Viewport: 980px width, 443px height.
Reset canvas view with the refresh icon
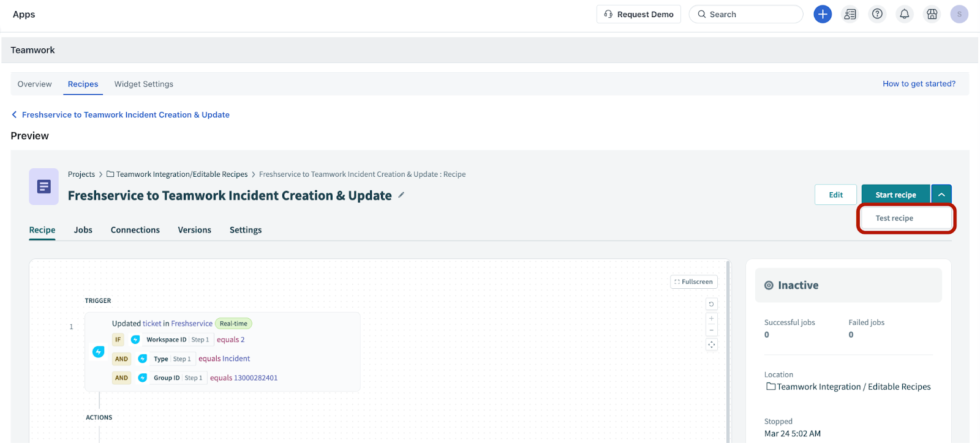(x=711, y=304)
